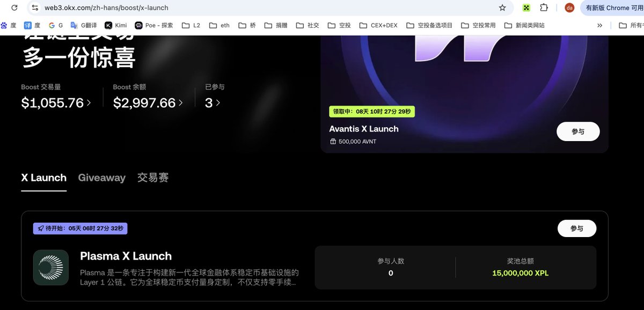Open the G翻译 bookmark

84,25
